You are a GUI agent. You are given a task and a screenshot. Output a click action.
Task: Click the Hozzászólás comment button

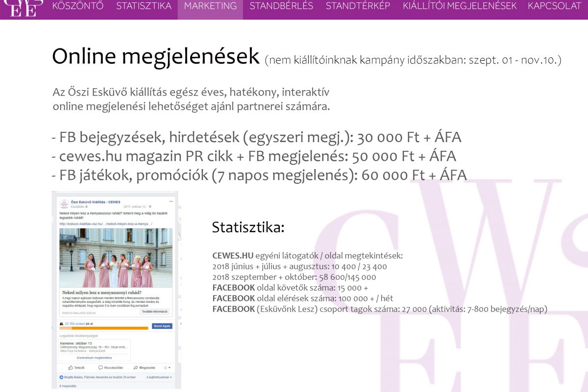(x=111, y=367)
